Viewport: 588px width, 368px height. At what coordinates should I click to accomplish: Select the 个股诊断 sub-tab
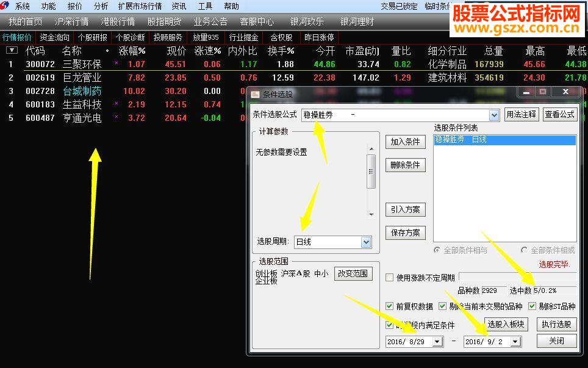(x=130, y=37)
